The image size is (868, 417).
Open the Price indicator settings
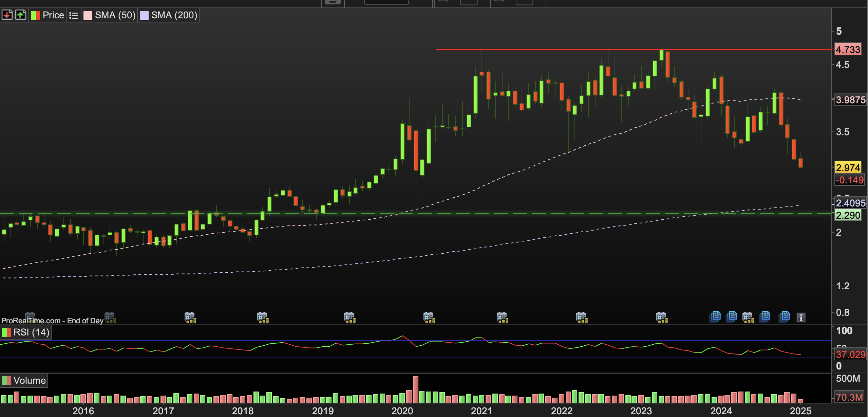coord(53,15)
